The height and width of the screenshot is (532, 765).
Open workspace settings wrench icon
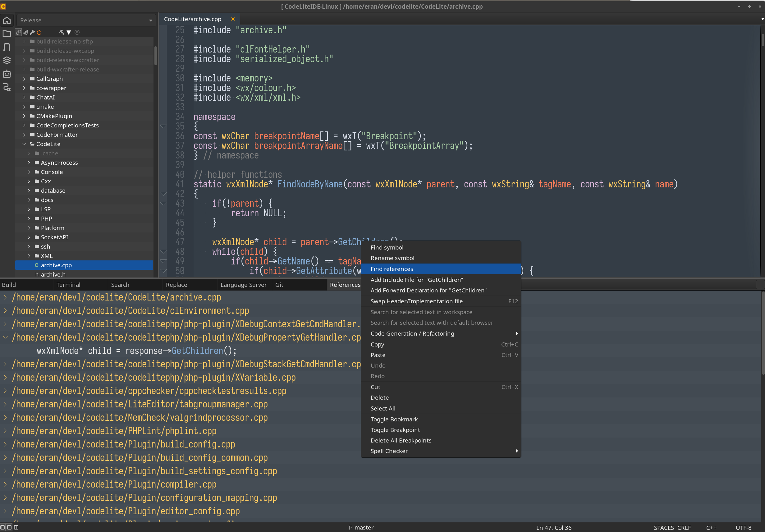[32, 32]
